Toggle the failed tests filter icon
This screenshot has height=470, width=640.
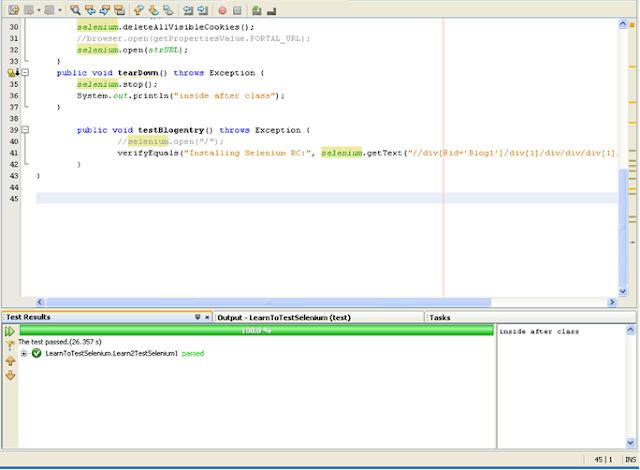tap(10, 345)
